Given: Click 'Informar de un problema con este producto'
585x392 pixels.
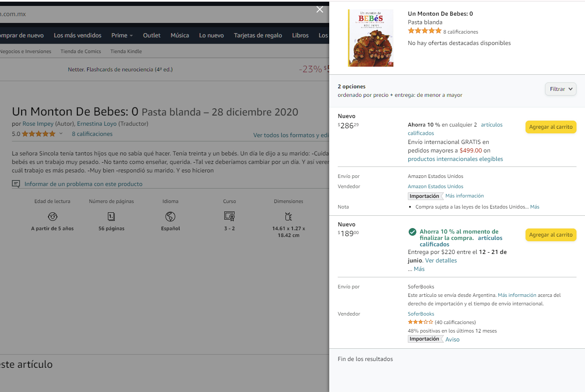Looking at the screenshot, I should (x=83, y=184).
